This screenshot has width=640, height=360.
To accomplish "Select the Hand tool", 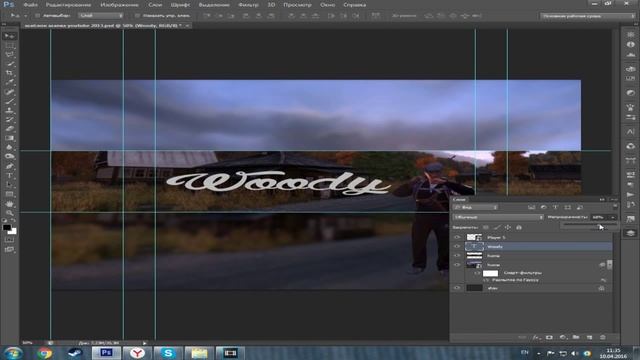I will click(x=9, y=204).
